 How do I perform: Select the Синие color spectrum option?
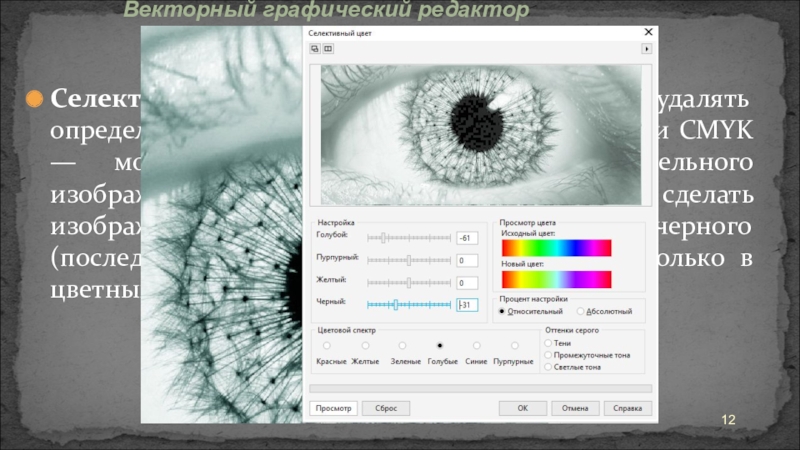(477, 345)
